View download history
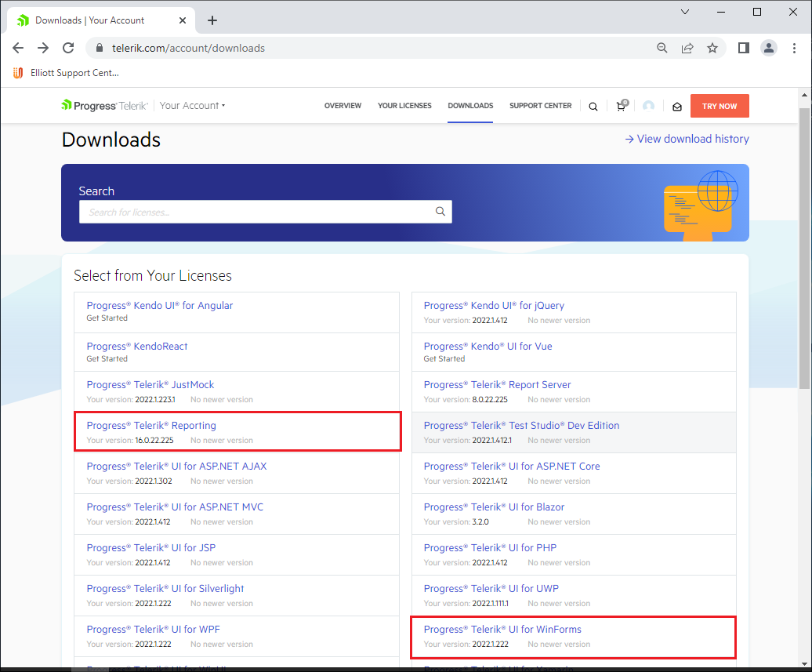Image resolution: width=812 pixels, height=672 pixels. (687, 139)
